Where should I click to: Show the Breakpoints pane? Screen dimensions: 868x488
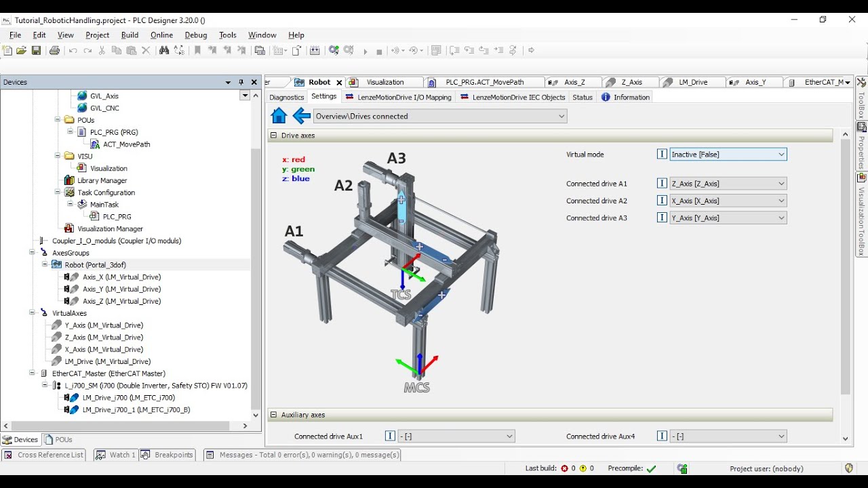tap(167, 455)
